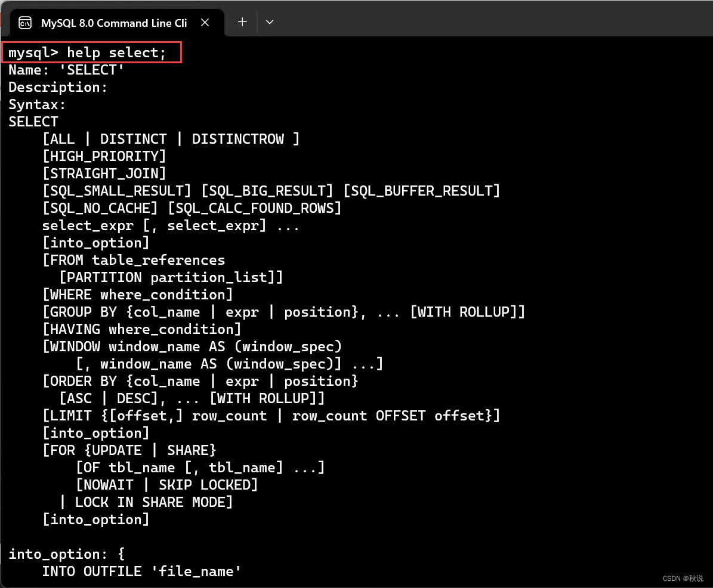Click the '| LOCK IN SHARE MODE]' line

pos(146,502)
